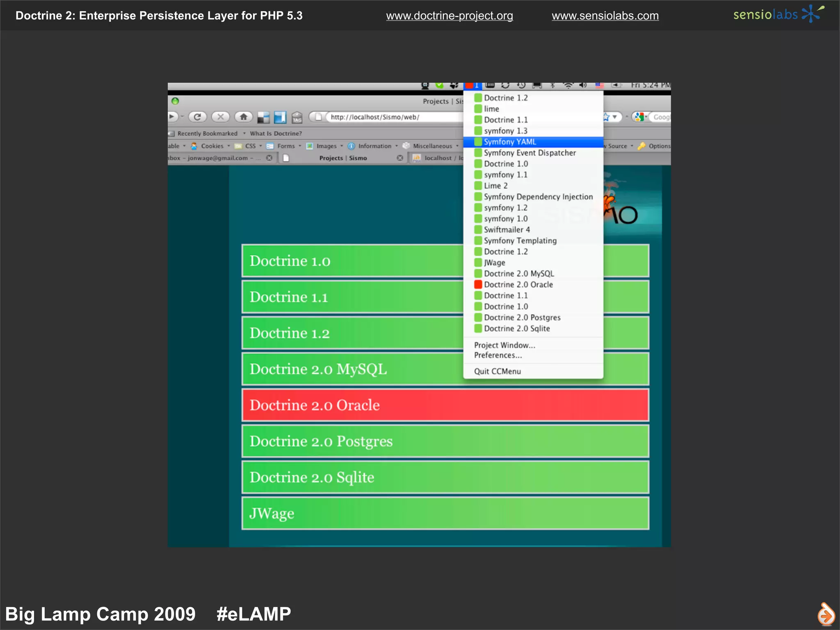Open the Information dropdown menu

(374, 146)
